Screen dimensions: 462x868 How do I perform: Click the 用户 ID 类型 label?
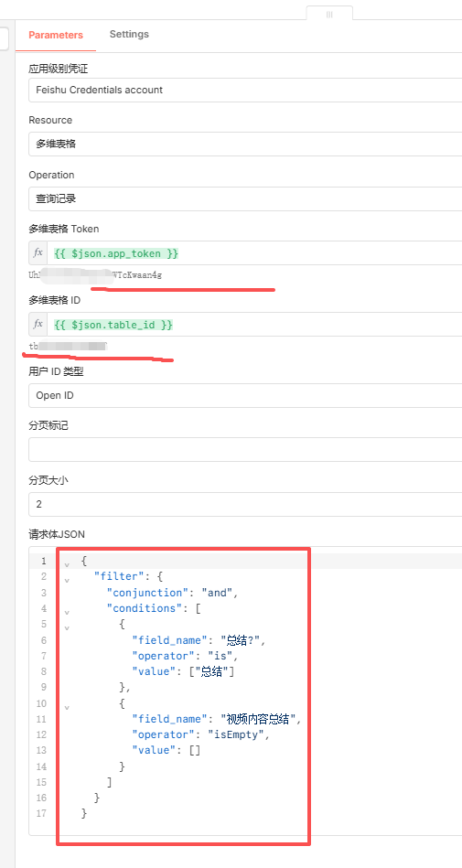[x=56, y=372]
